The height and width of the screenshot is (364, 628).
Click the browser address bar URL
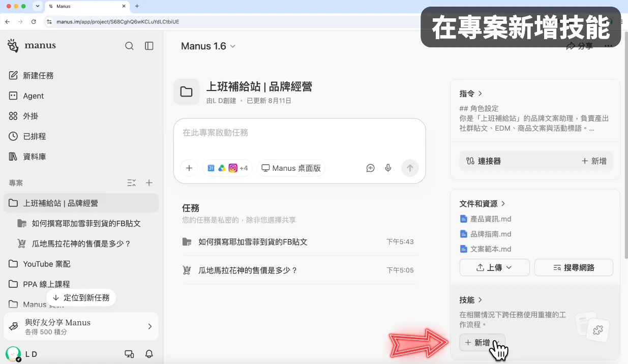coord(117,22)
